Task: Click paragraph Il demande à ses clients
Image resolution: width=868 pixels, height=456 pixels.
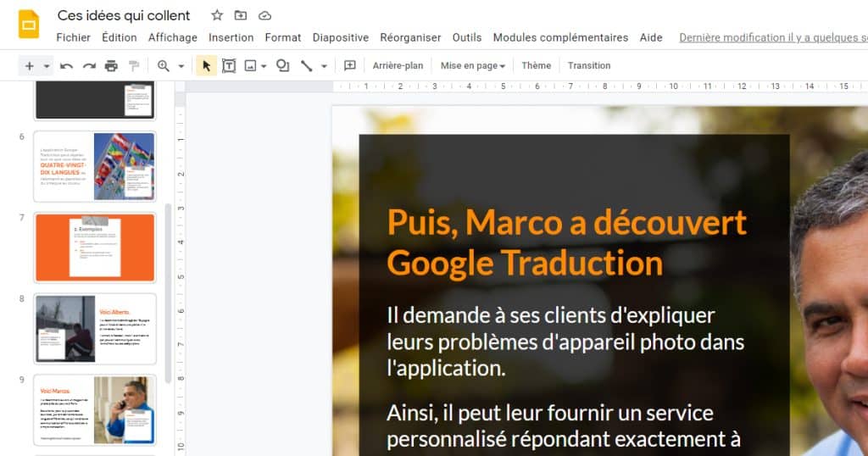Action: (565, 342)
